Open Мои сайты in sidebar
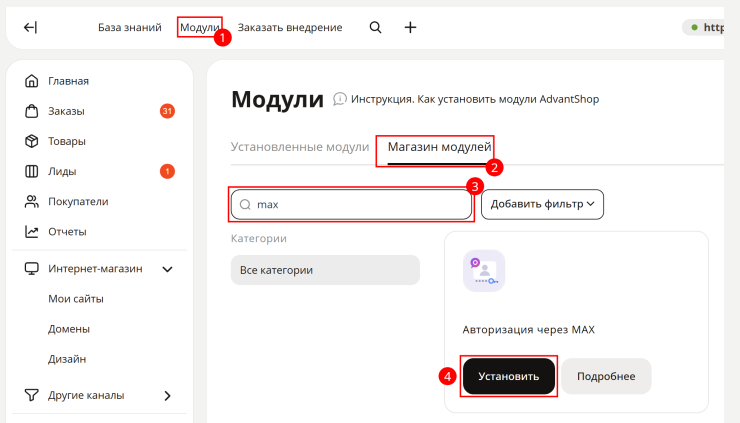Screen dimensions: 740x423 tap(76, 299)
